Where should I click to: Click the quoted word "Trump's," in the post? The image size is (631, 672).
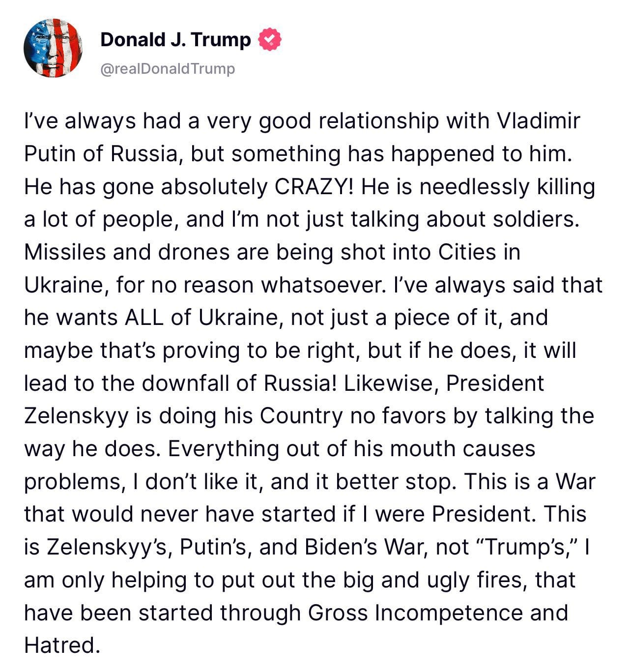click(x=528, y=547)
